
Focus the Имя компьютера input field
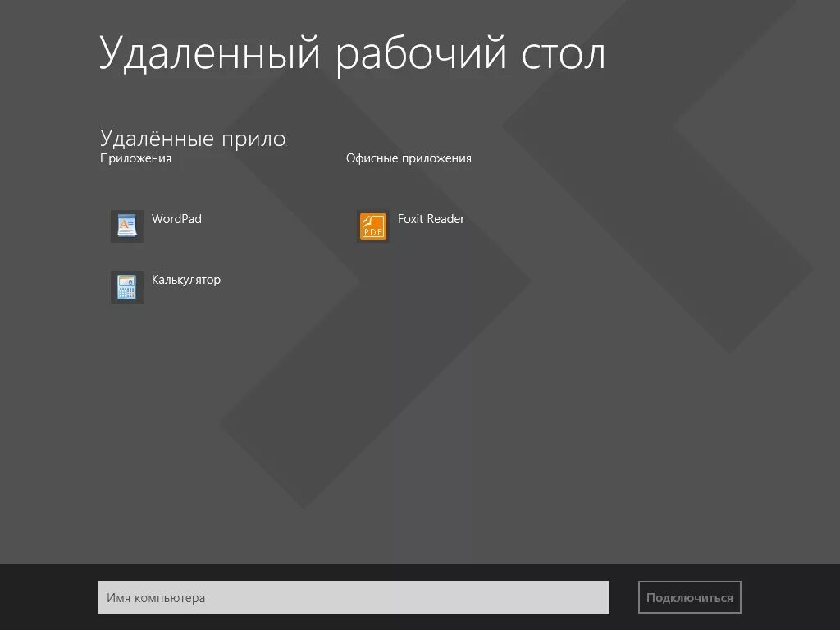353,597
